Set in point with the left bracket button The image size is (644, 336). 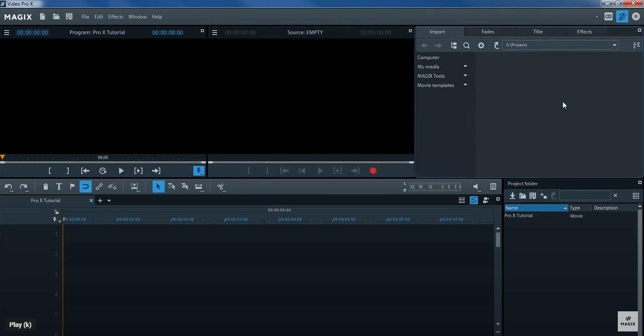click(x=49, y=171)
